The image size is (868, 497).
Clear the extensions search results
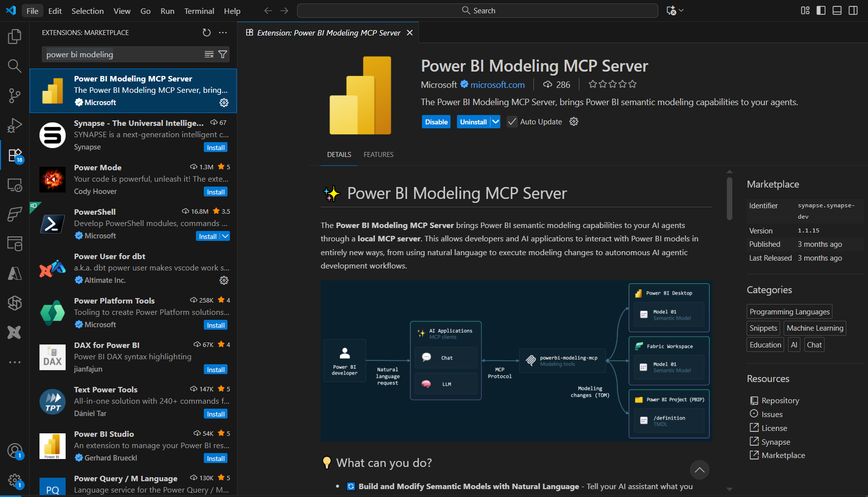point(209,54)
